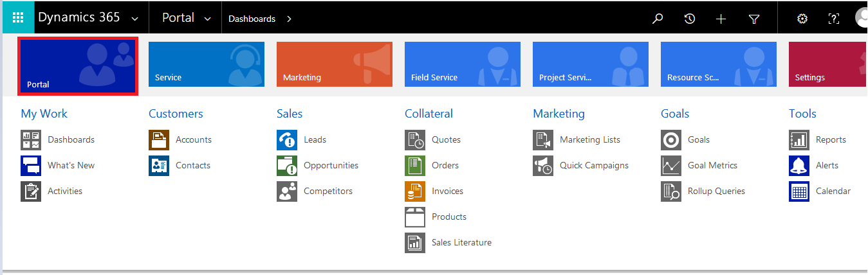This screenshot has height=275, width=868.
Task: Click the search magnifier icon
Action: click(x=658, y=19)
